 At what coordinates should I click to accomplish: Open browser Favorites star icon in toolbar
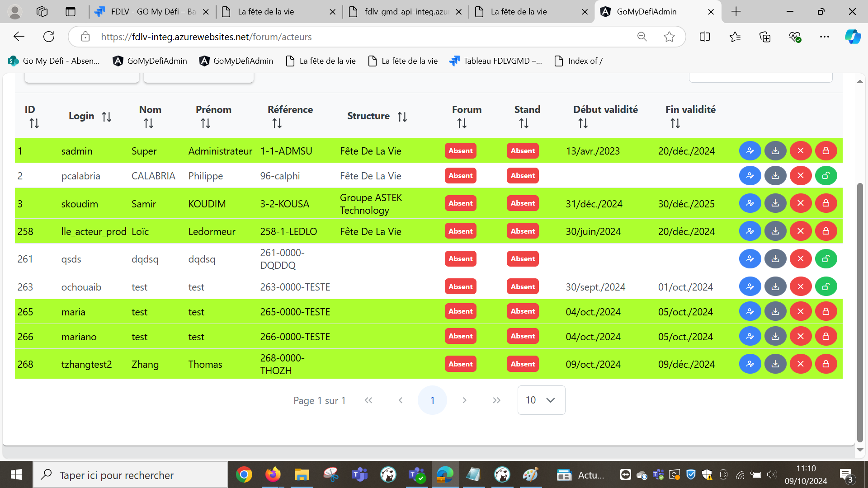[x=735, y=37]
